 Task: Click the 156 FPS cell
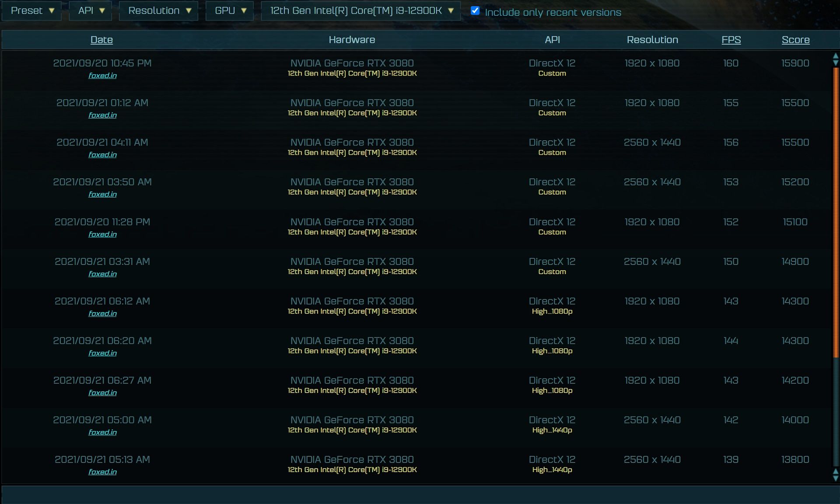pos(731,142)
